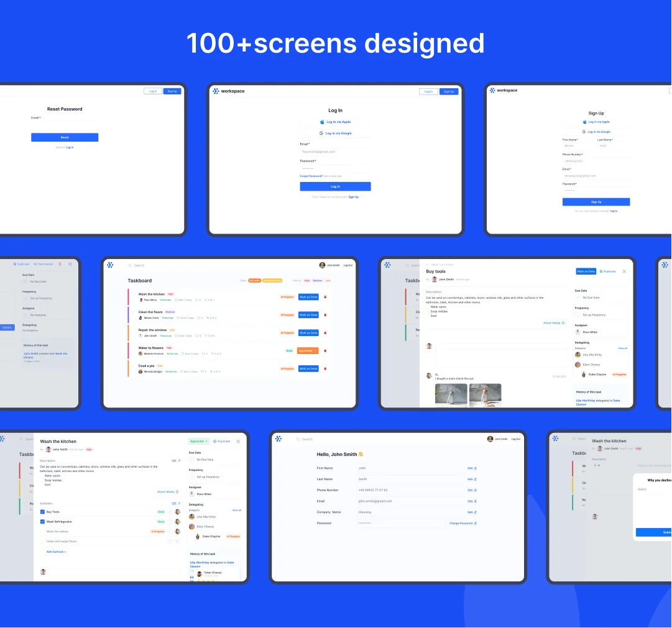The width and height of the screenshot is (672, 628).
Task: Click Mark as Done for Cook a pie
Action: (308, 369)
